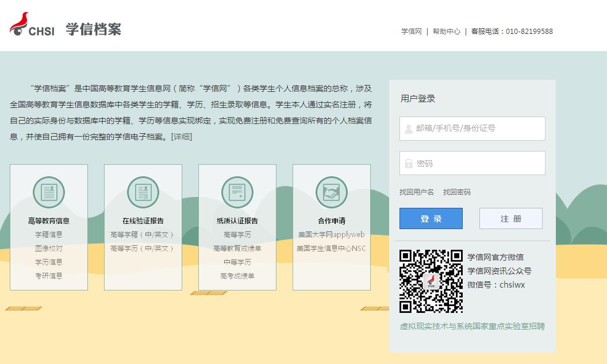Click the 学信档案 site title
The image size is (607, 364).
pos(93,29)
